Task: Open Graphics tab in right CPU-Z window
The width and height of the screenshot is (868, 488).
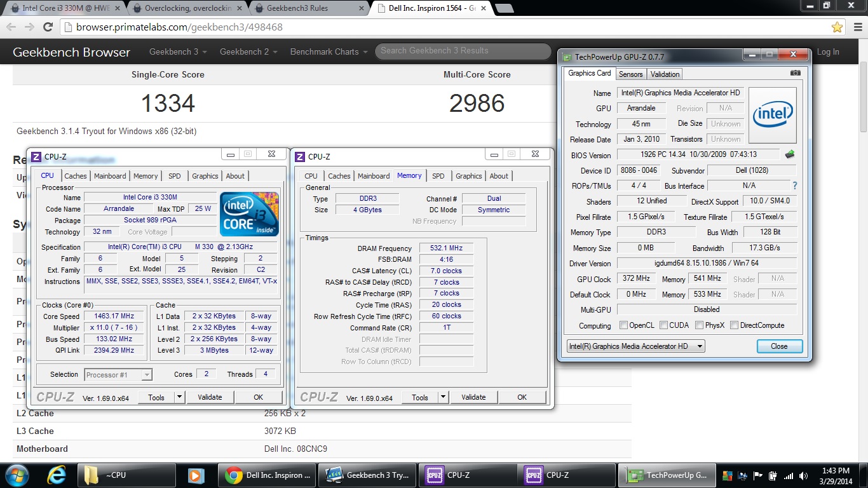Action: point(469,176)
